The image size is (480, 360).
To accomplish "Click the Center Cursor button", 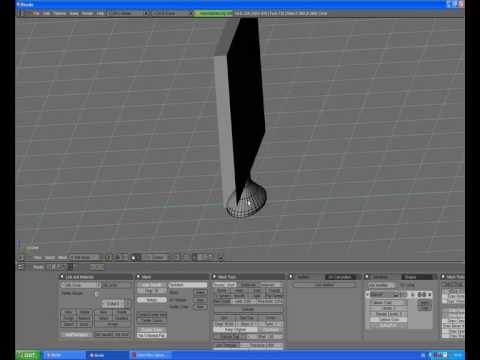I will pos(152,320).
